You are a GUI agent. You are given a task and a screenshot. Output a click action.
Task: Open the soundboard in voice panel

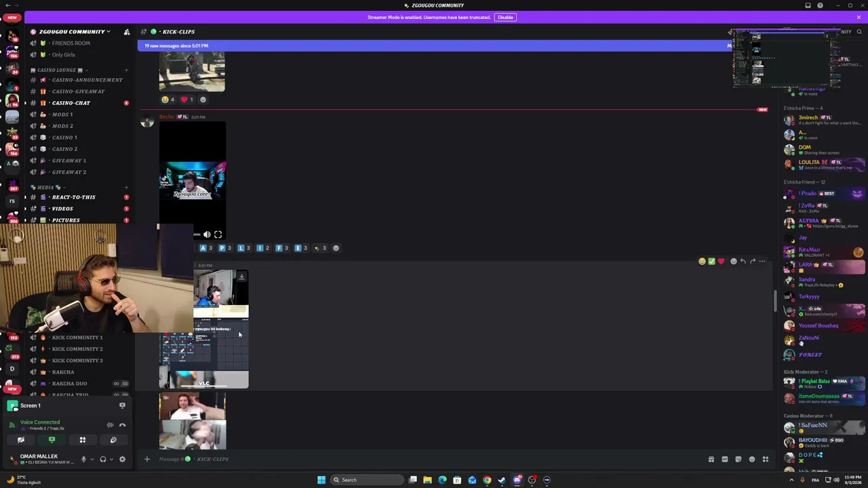coord(113,440)
